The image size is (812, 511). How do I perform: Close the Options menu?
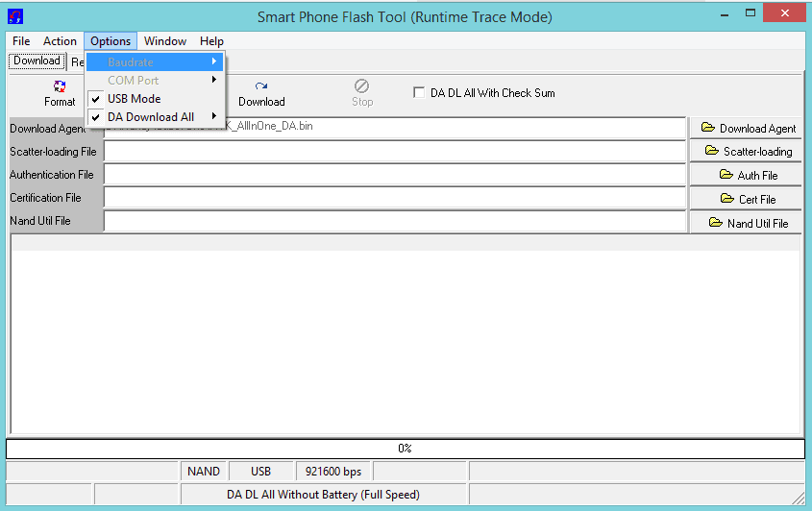[x=111, y=41]
